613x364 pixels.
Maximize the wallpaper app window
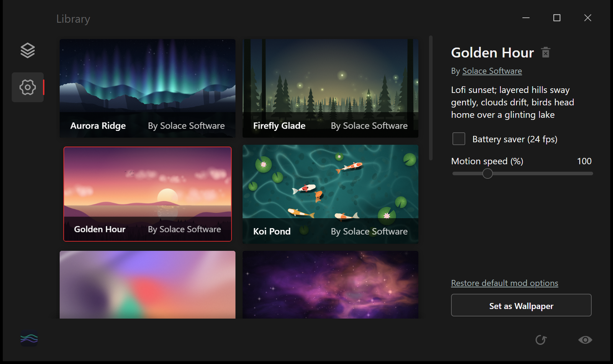tap(557, 18)
